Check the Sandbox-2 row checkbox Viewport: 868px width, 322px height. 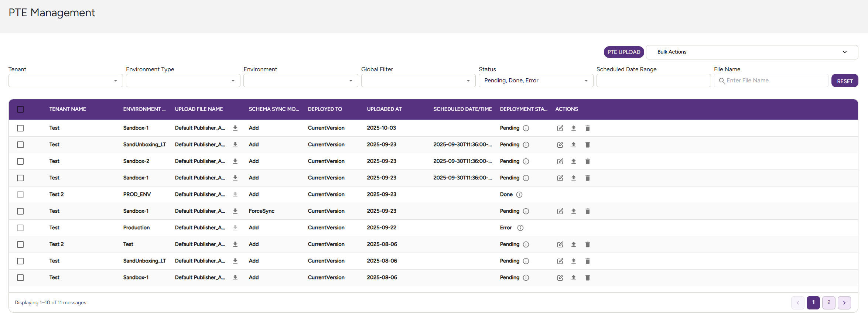click(20, 161)
